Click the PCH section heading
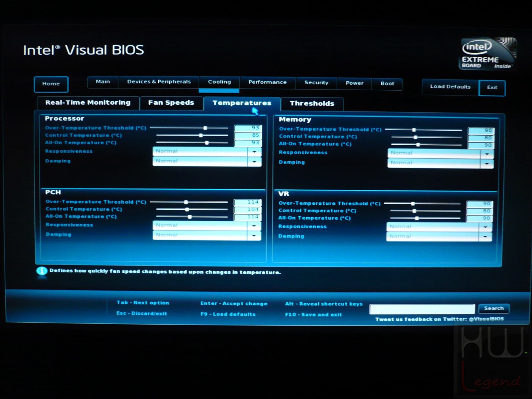The image size is (532, 399). coord(53,192)
